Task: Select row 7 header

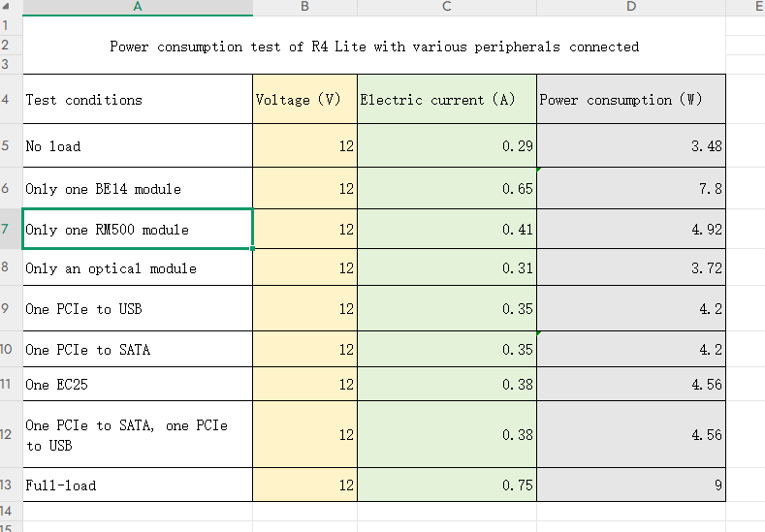Action: (11, 229)
